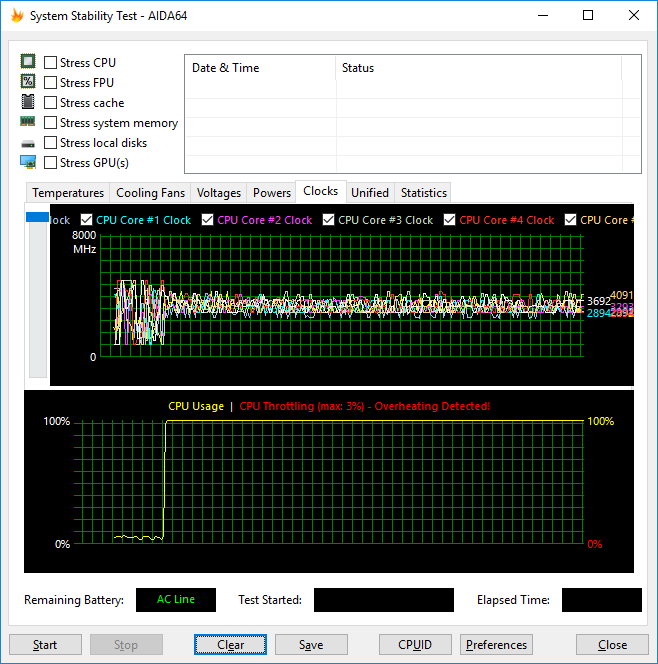Select the Cooling Fans tab

click(150, 193)
